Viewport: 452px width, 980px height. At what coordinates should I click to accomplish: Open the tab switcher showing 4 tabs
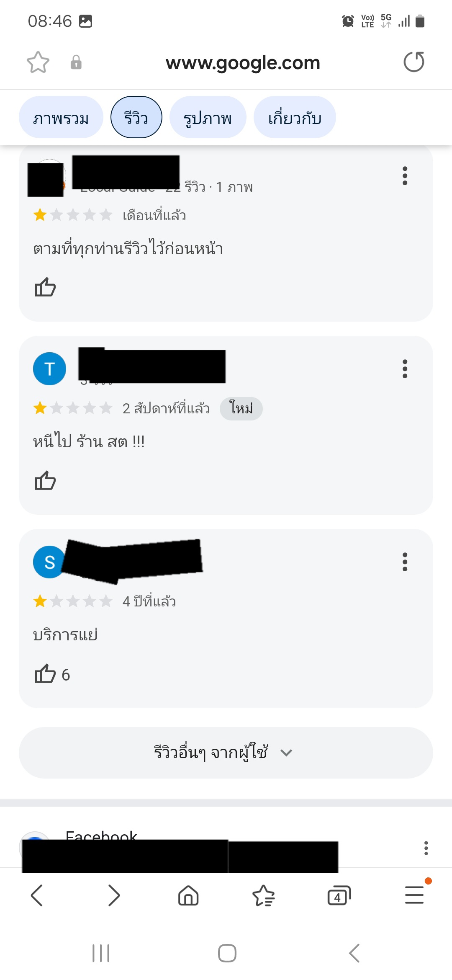339,895
